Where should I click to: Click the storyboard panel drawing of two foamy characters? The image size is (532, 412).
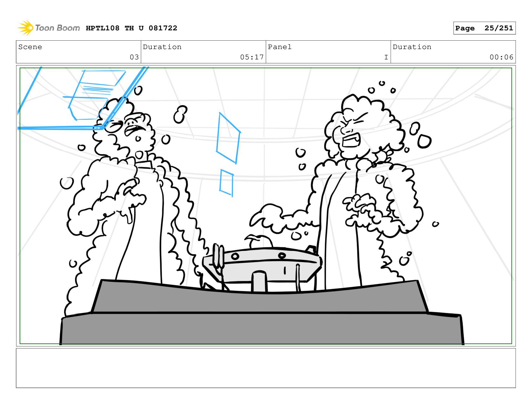pos(266,206)
